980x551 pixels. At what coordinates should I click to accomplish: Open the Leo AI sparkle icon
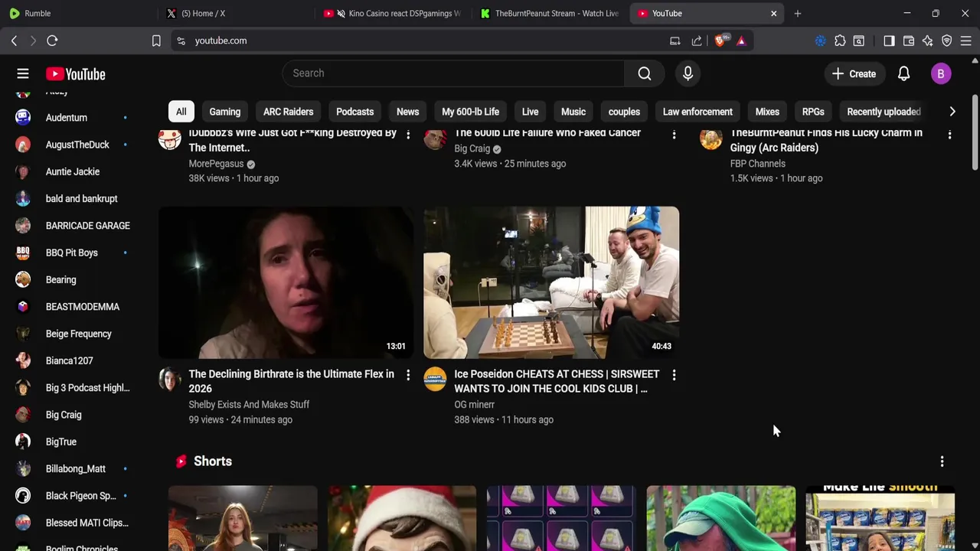[928, 41]
